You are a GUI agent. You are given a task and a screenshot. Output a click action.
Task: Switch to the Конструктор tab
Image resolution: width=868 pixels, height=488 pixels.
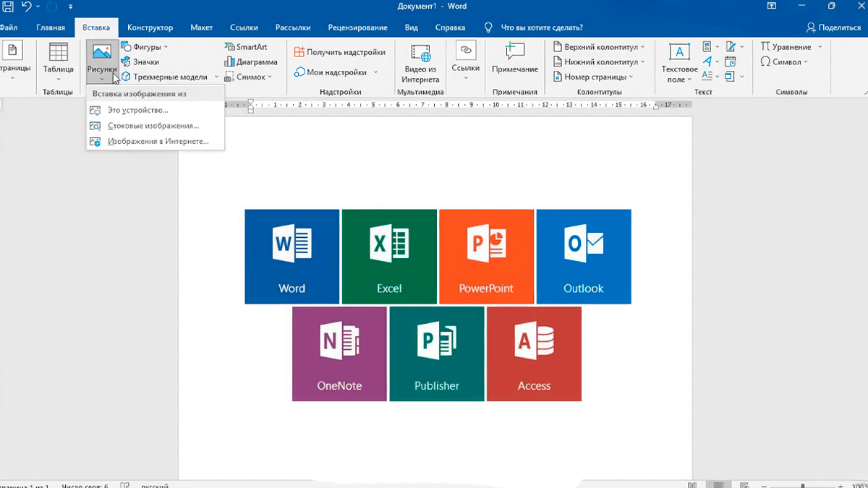tap(150, 27)
